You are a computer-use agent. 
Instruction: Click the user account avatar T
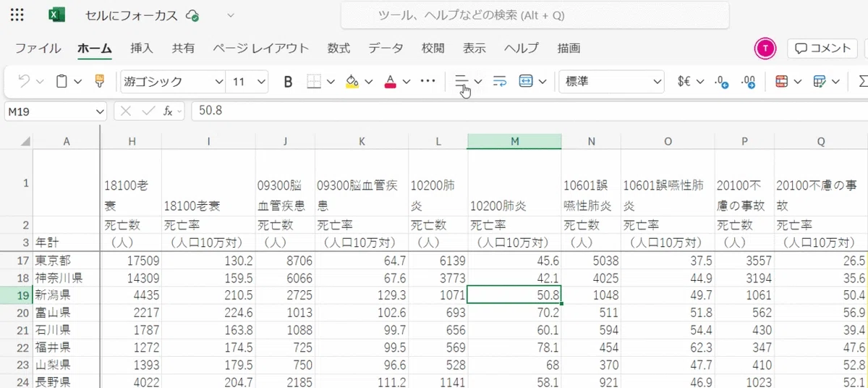click(765, 48)
